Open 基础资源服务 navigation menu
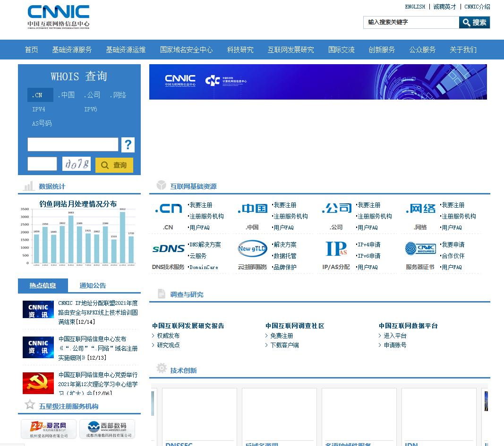The height and width of the screenshot is (446, 504). [x=72, y=50]
